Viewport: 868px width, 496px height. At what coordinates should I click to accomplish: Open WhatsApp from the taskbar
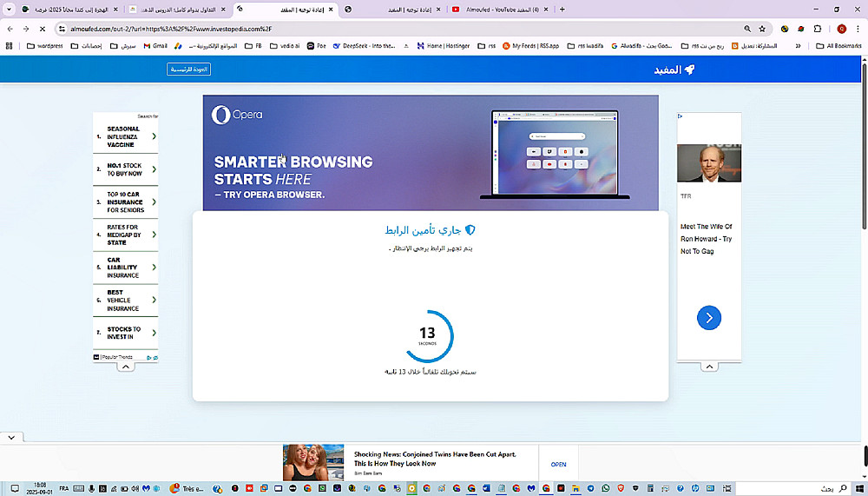(606, 488)
